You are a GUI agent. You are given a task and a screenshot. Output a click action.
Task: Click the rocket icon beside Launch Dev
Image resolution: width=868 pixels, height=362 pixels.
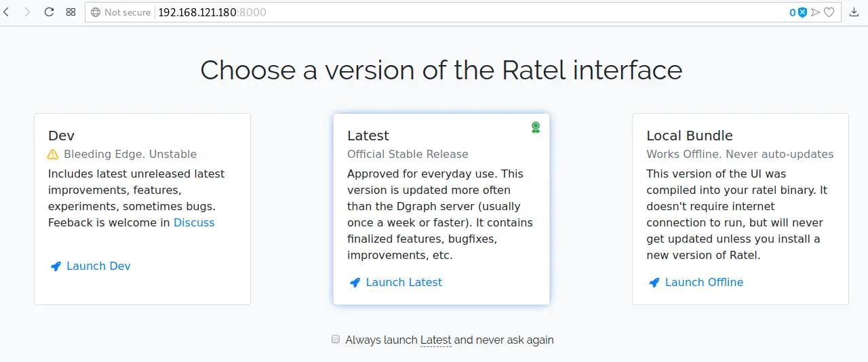56,266
